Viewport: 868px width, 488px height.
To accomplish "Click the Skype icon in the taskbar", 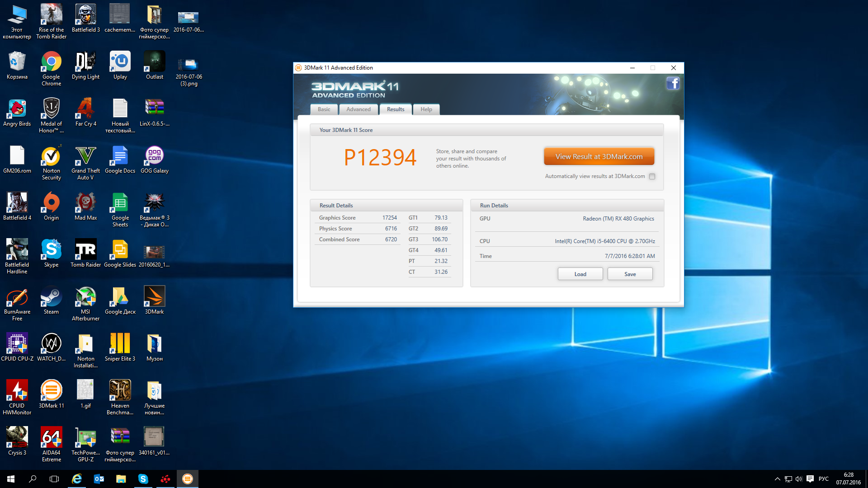I will tap(143, 479).
